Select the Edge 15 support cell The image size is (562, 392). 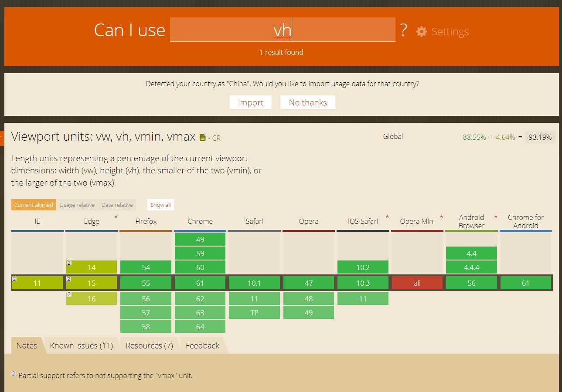92,283
